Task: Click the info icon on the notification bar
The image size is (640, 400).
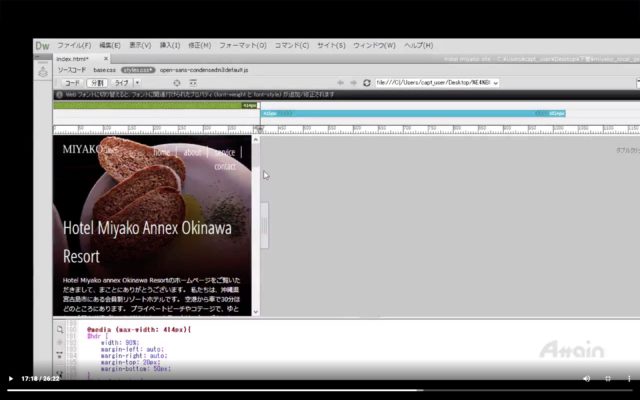Action: [60, 95]
